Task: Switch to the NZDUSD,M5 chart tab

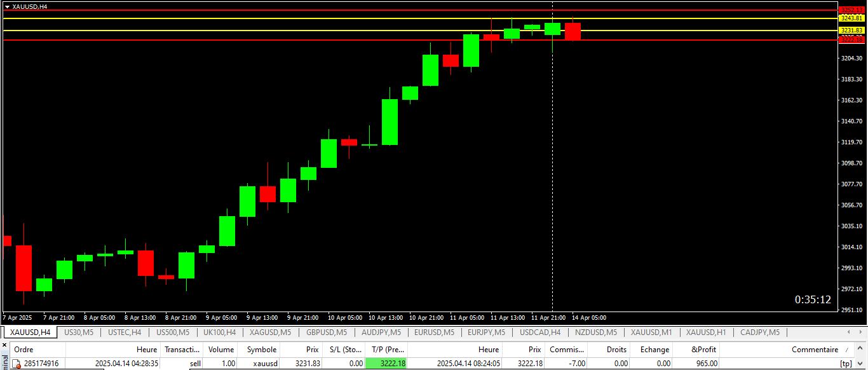Action: point(596,332)
